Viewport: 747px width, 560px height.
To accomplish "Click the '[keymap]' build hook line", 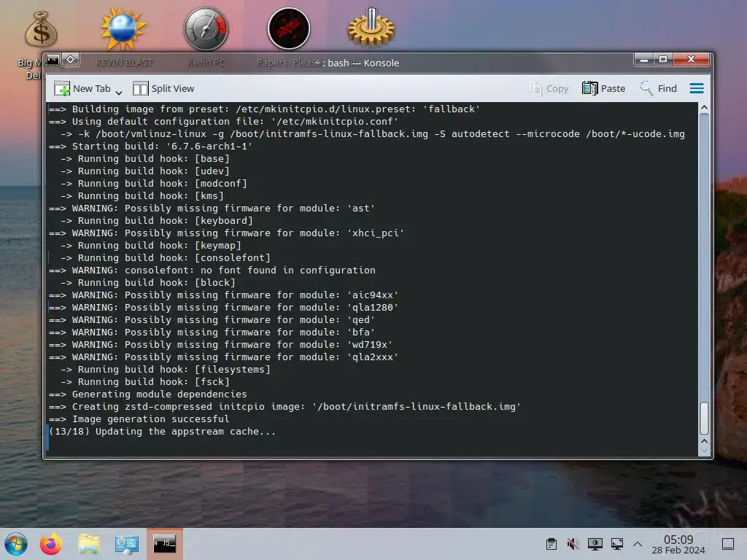I will 150,246.
